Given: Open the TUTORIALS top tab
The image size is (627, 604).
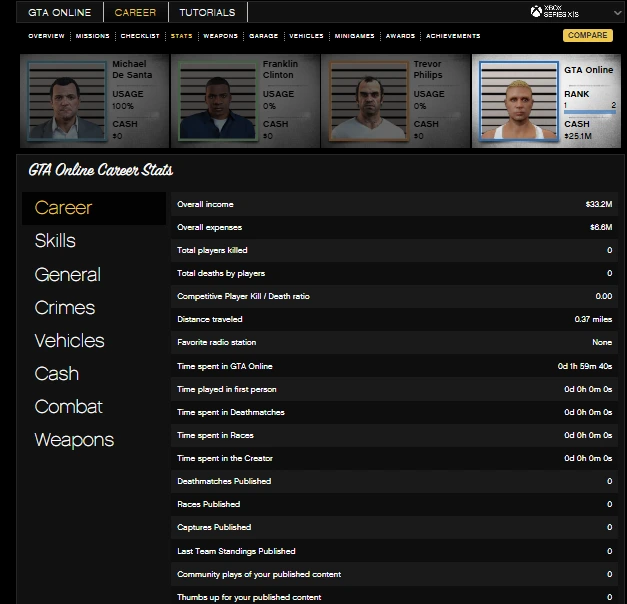Looking at the screenshot, I should click(x=207, y=12).
